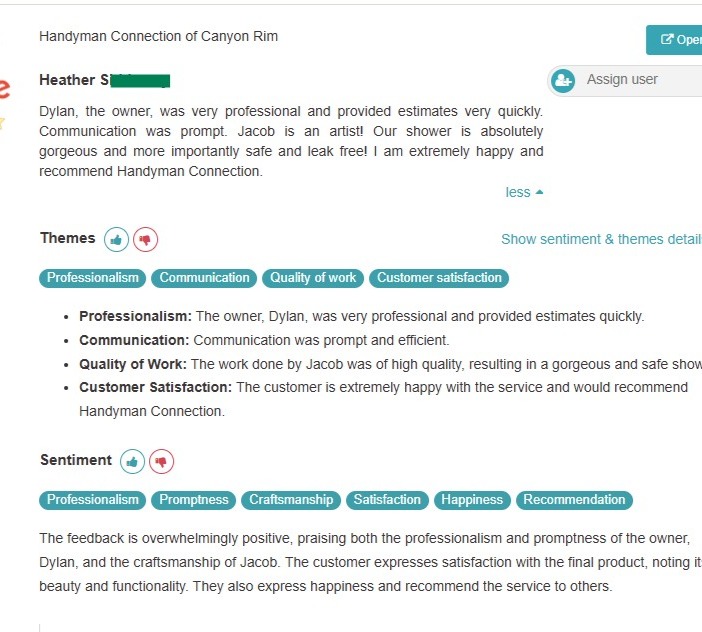Select the Happiness sentiment tag
This screenshot has height=632, width=702.
[472, 500]
